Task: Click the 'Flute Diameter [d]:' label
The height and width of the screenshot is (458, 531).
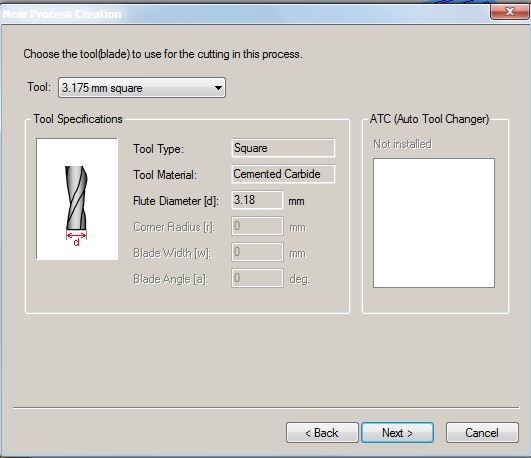Action: pos(176,201)
